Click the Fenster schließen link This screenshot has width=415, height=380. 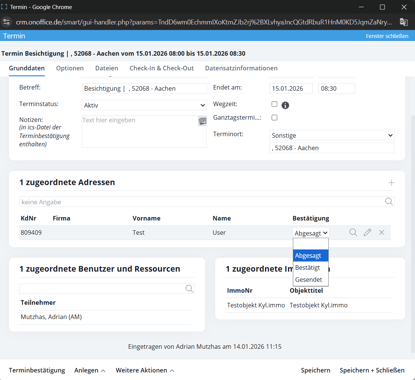point(387,36)
